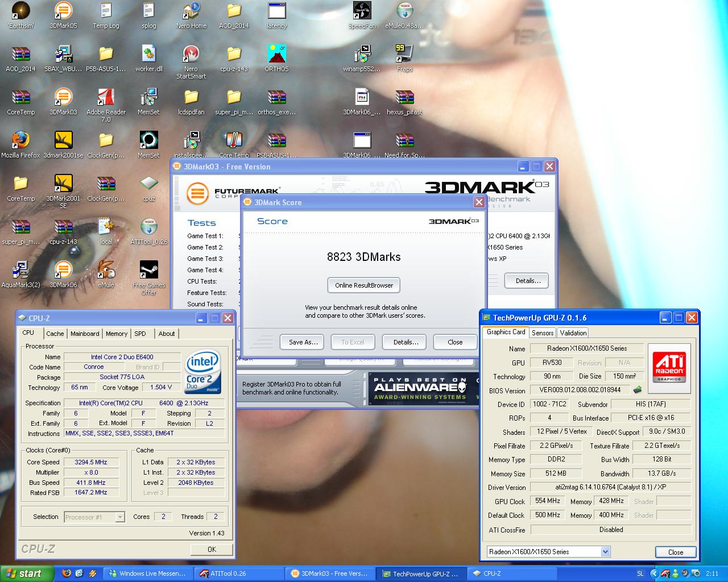Screen dimensions: 728x582
Task: Click the Windows start button
Action: point(27,573)
